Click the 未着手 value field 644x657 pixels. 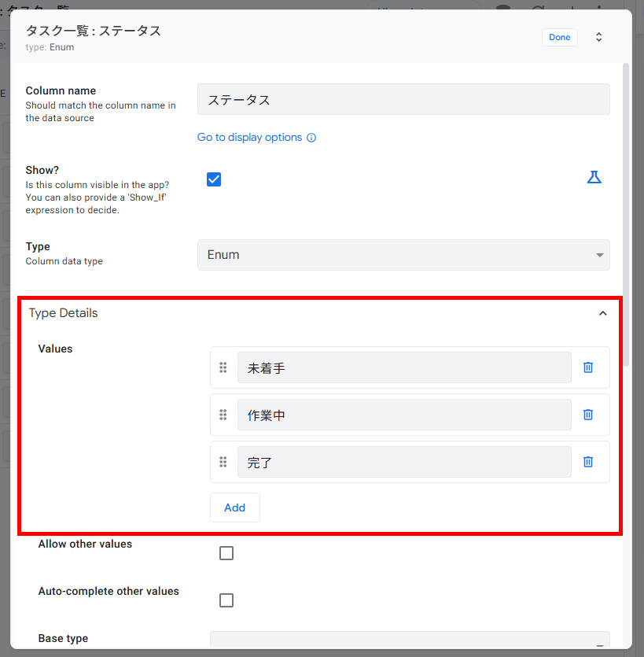(404, 367)
